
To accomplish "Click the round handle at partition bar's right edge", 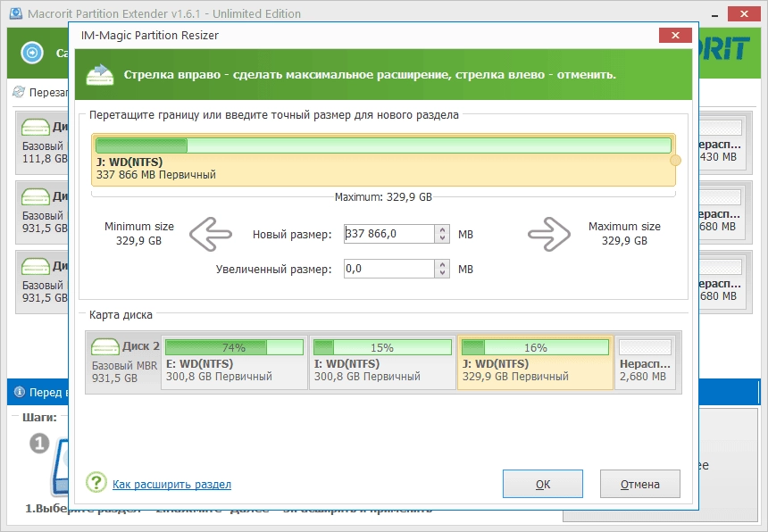I will click(x=675, y=160).
